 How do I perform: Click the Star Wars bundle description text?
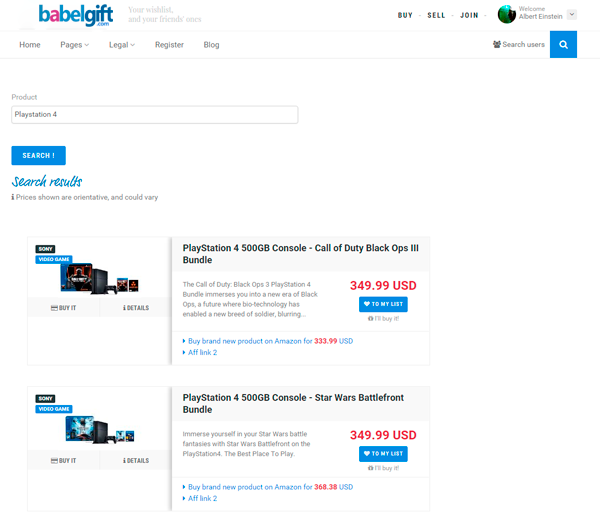point(246,444)
